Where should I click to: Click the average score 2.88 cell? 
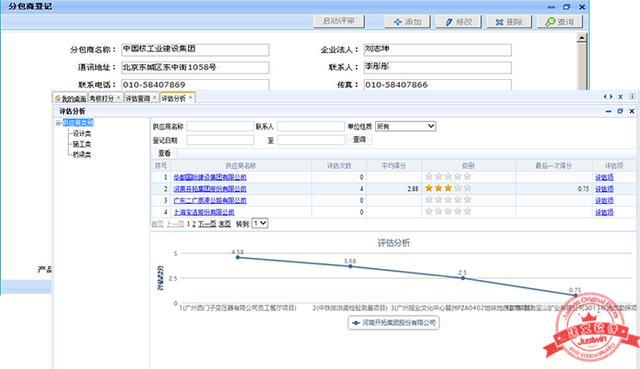[x=393, y=189]
